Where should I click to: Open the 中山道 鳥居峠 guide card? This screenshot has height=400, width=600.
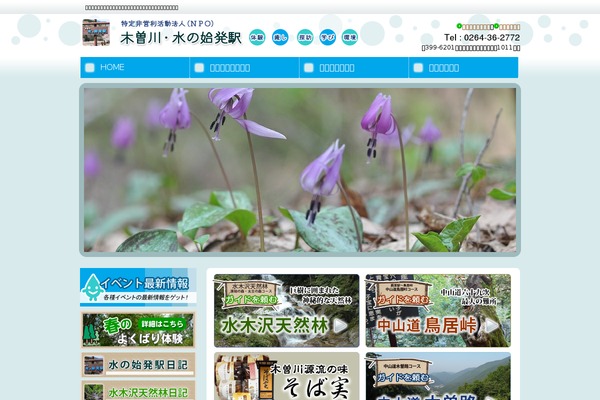pos(438,311)
